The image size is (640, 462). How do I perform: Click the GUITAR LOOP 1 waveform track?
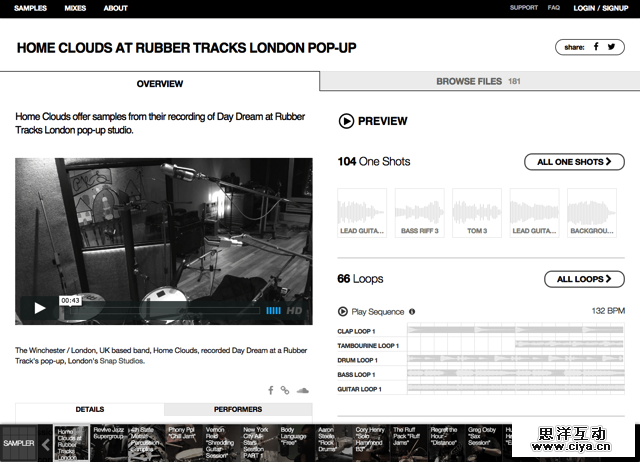(516, 388)
